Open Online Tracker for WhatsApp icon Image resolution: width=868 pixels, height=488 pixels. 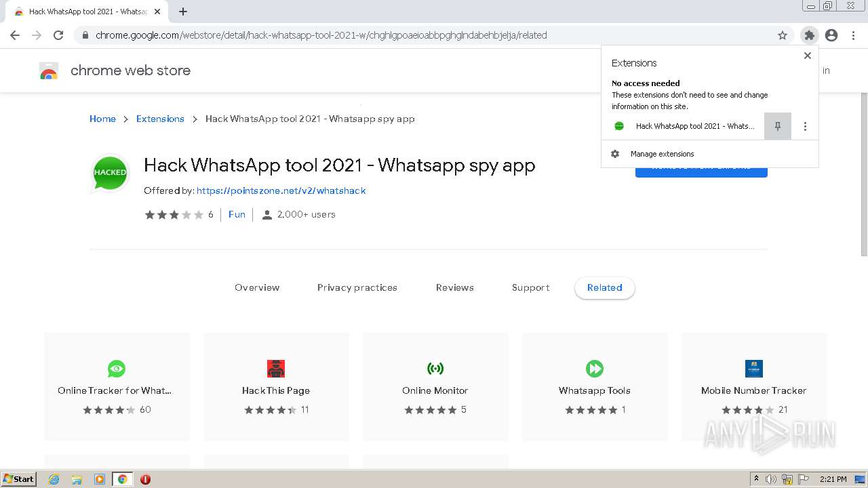(117, 369)
